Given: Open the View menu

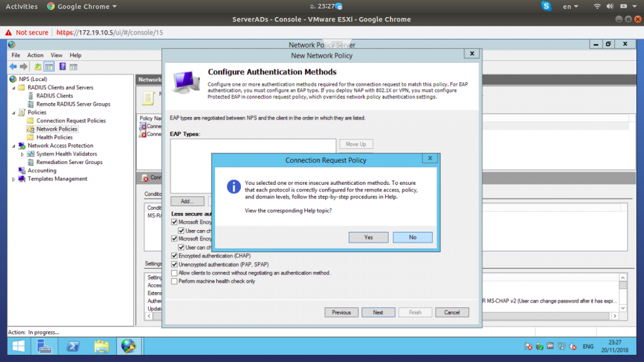Looking at the screenshot, I should [x=57, y=55].
